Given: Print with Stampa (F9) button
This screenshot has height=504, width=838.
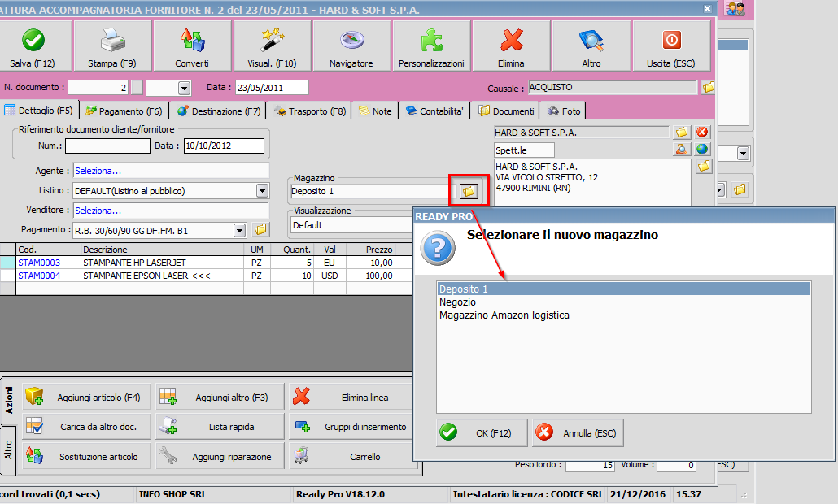Looking at the screenshot, I should coord(112,46).
